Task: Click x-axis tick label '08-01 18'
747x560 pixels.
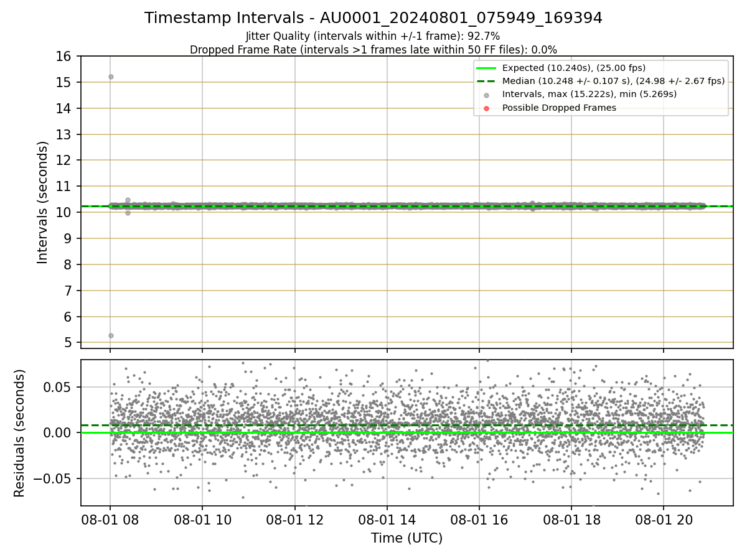Action: [x=571, y=520]
